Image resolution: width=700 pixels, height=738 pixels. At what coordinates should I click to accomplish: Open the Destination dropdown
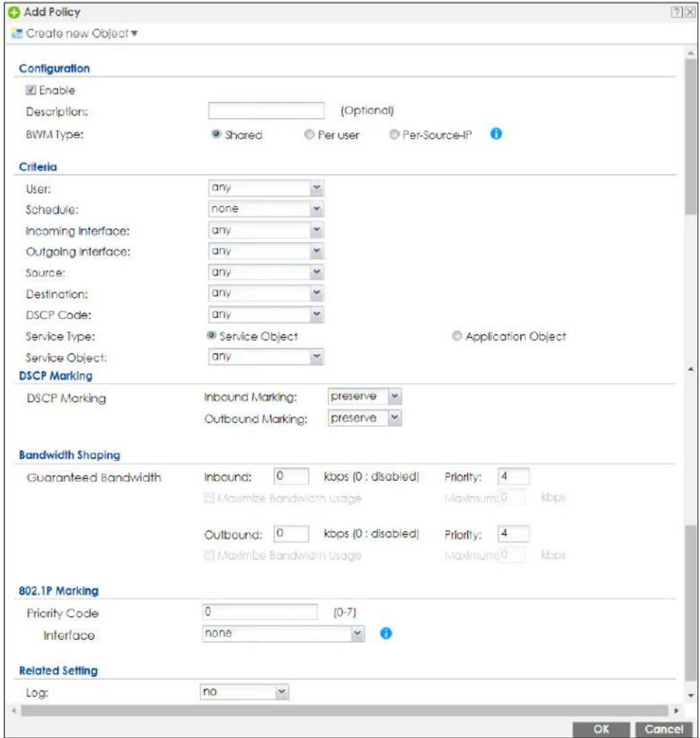pyautogui.click(x=266, y=292)
